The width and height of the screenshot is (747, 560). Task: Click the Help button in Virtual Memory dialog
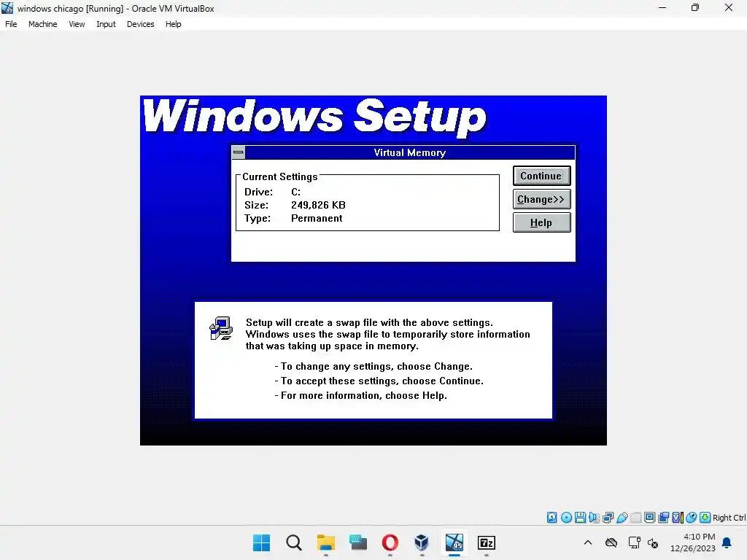pos(541,222)
